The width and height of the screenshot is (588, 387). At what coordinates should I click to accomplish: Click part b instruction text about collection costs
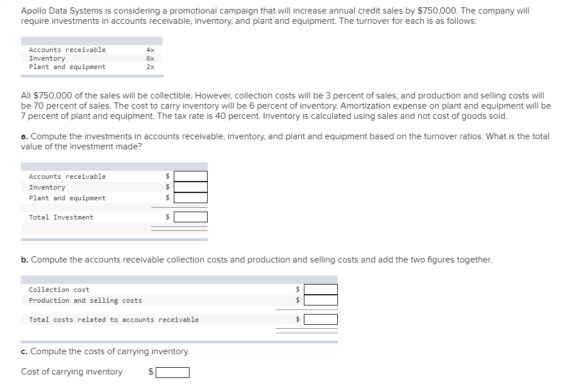[x=256, y=260]
